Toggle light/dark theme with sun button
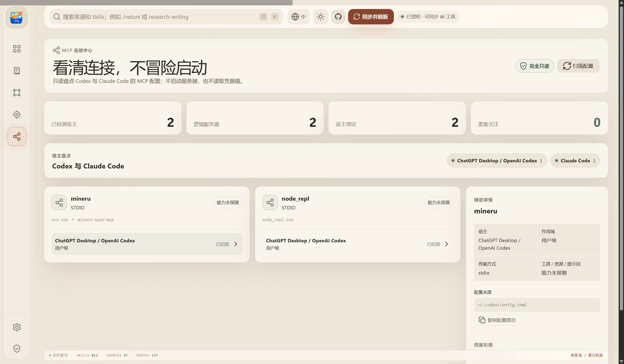The image size is (624, 364). pyautogui.click(x=321, y=17)
